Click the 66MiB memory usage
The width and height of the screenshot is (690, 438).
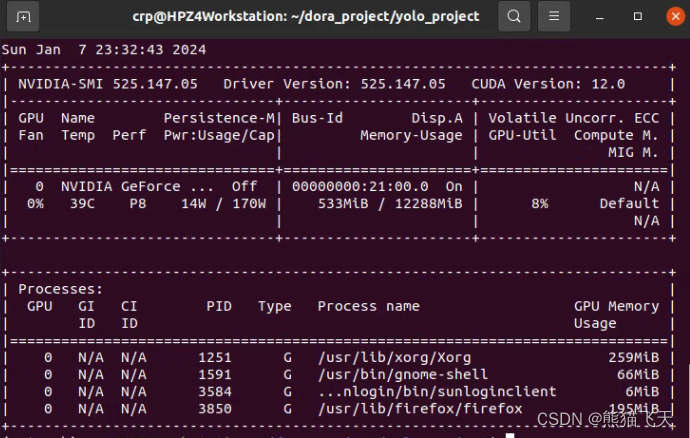pos(638,375)
